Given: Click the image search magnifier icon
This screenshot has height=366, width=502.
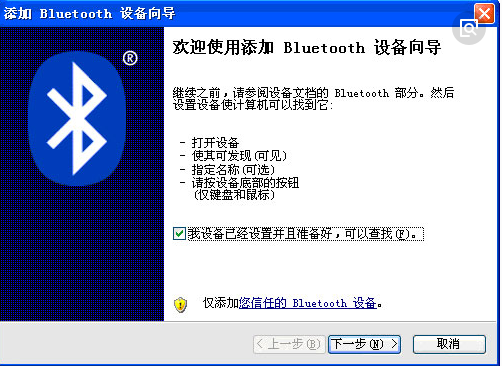Looking at the screenshot, I should tap(469, 29).
